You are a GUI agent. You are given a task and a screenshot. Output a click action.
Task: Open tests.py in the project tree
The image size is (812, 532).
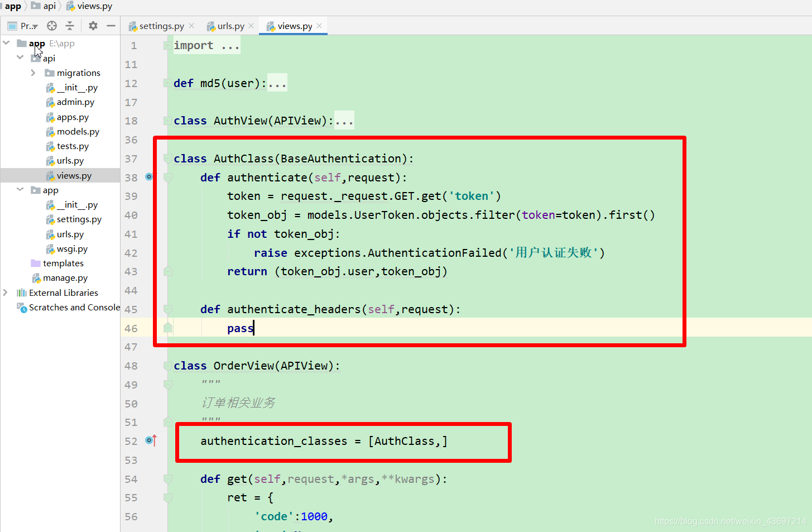(73, 146)
